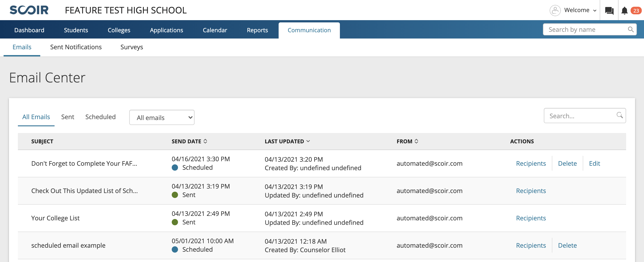Click Sent status of Your College List
Viewport: 644px width, 262px height.
[184, 222]
